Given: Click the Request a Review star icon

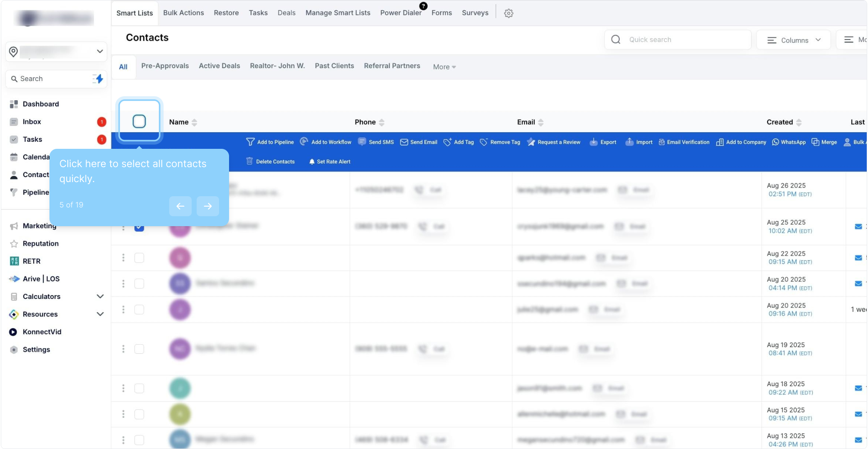Looking at the screenshot, I should click(x=531, y=142).
